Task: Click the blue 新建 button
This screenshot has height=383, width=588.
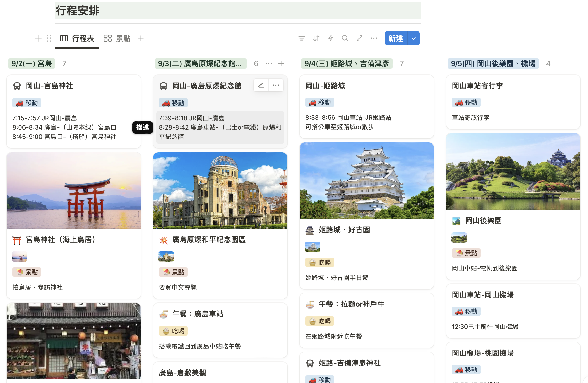Action: click(396, 38)
